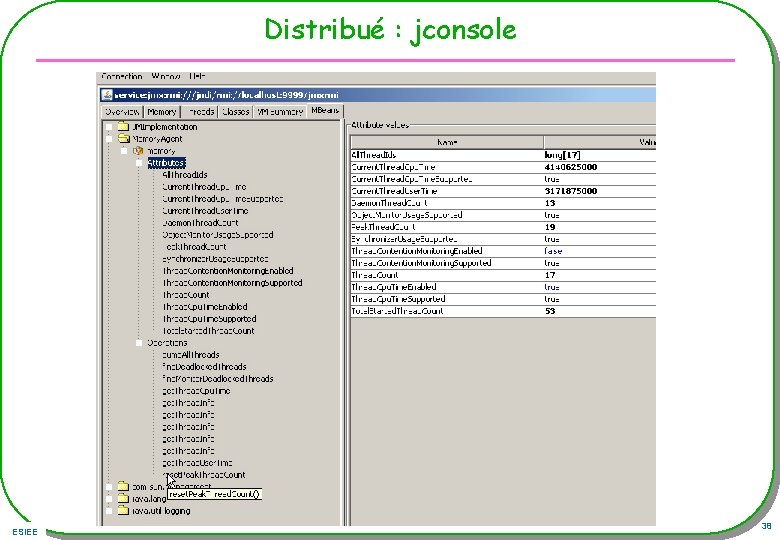Screen dimensions: 780x540
Task: Click the Name column header
Action: pos(447,142)
